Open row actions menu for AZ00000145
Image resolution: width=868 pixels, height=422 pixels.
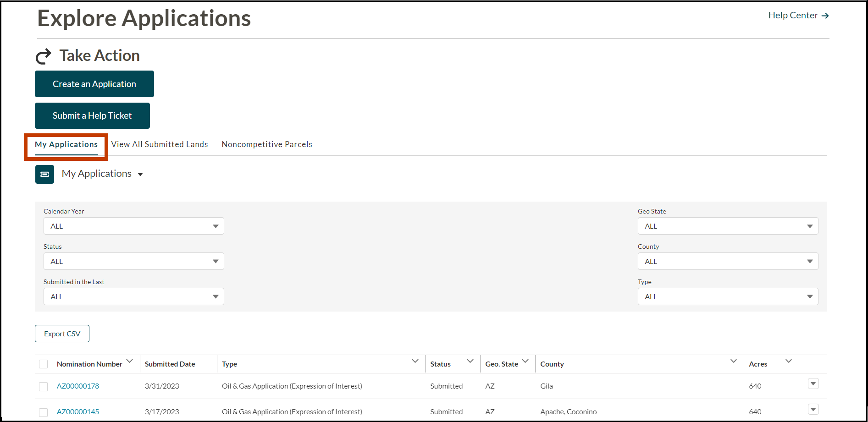point(813,410)
